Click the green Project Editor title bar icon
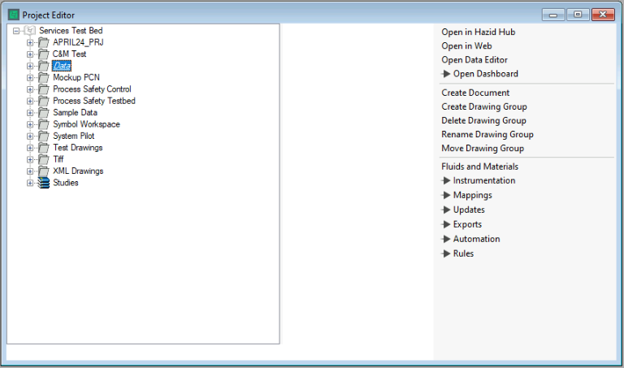Screen dimensions: 624x368 pyautogui.click(x=14, y=15)
